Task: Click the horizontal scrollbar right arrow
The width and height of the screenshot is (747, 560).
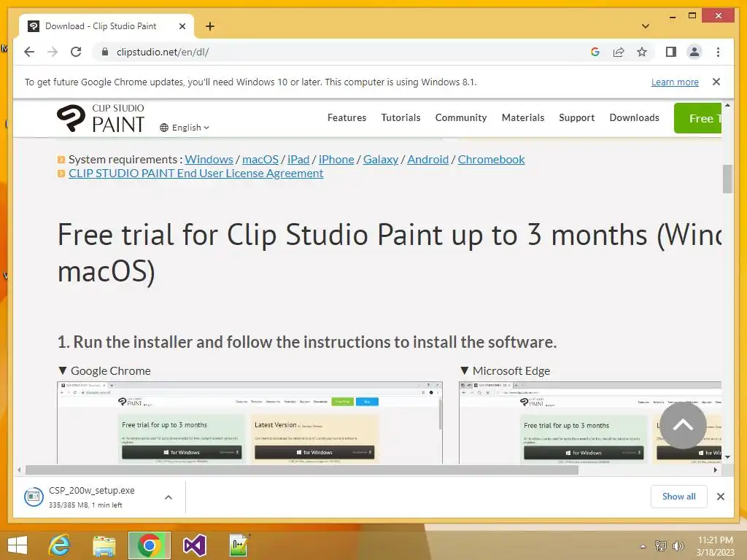Action: (716, 470)
